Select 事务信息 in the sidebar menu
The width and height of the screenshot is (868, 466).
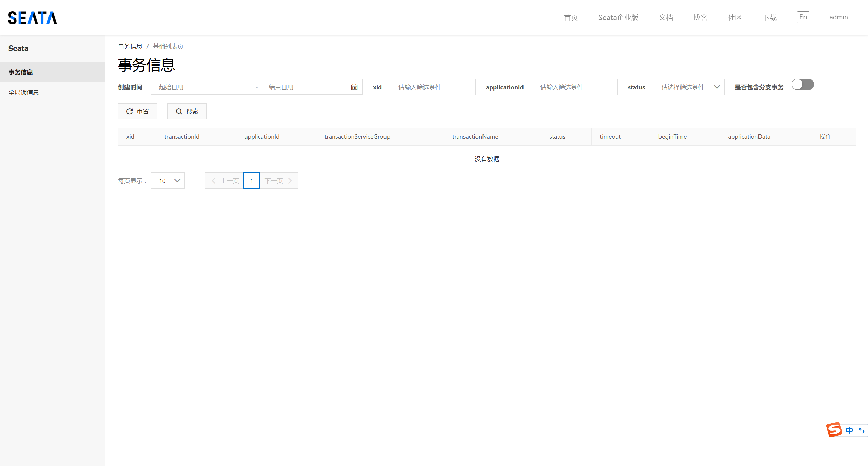[21, 72]
